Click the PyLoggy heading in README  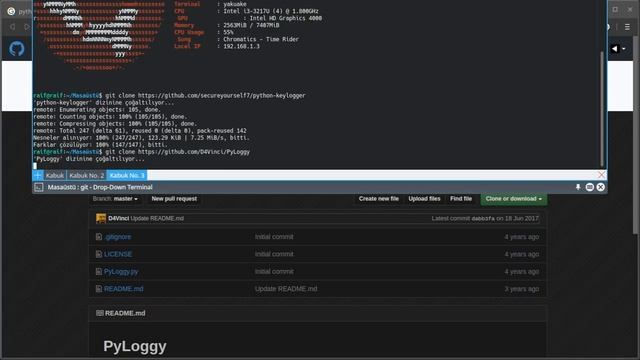click(x=135, y=346)
